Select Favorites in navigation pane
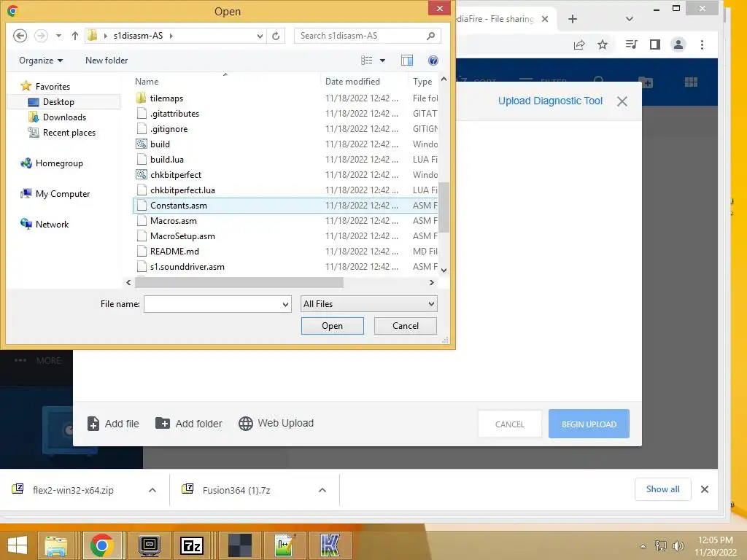The width and height of the screenshot is (747, 560). pyautogui.click(x=46, y=86)
